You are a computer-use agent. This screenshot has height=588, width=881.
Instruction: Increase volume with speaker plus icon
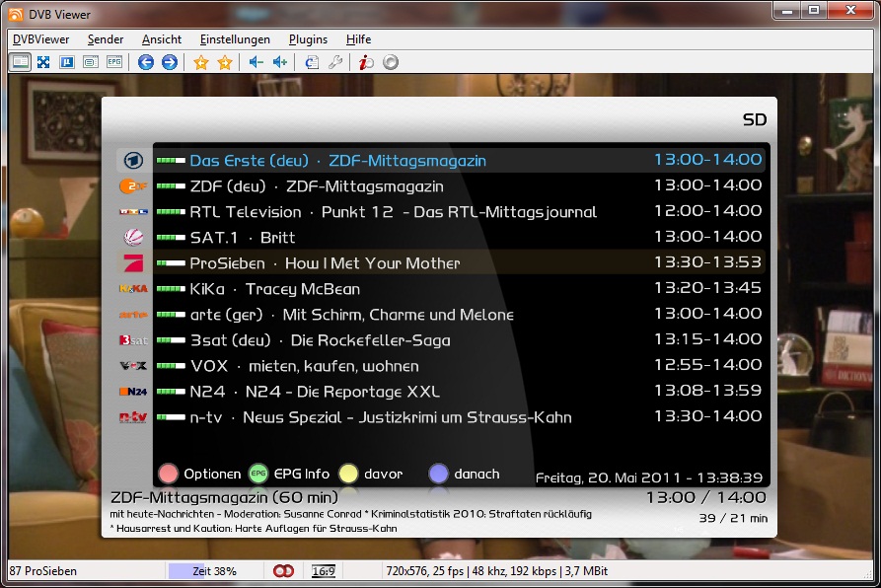pos(280,62)
